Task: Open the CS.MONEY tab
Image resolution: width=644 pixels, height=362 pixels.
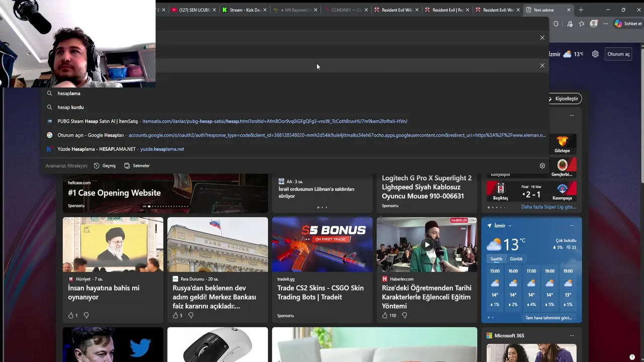Action: (346, 10)
